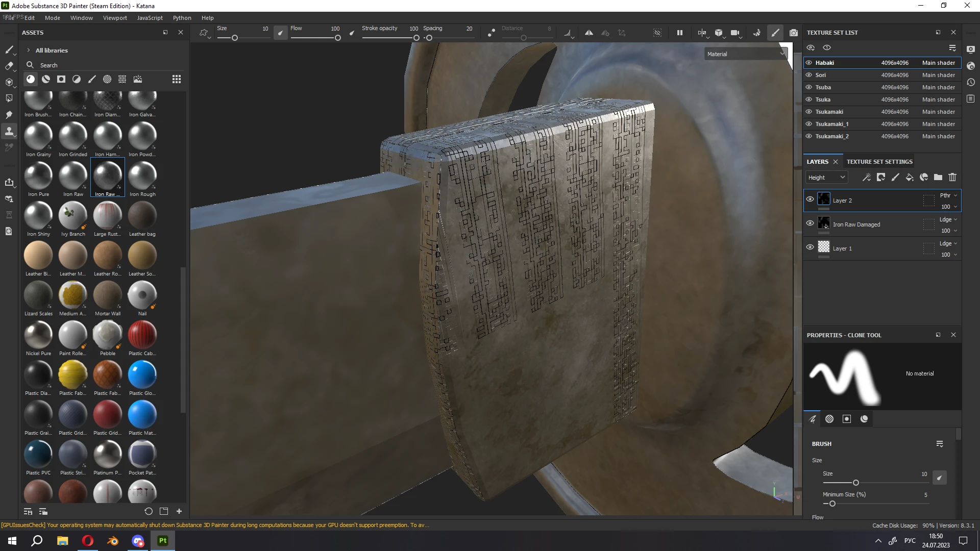Select the Tsukamaki_1 texture set
The height and width of the screenshot is (551, 980).
pyautogui.click(x=831, y=124)
